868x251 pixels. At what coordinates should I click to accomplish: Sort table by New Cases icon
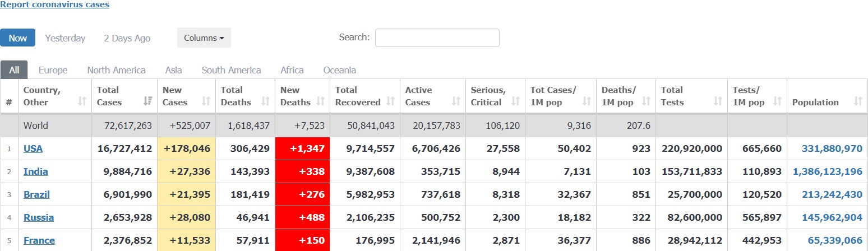pyautogui.click(x=206, y=101)
